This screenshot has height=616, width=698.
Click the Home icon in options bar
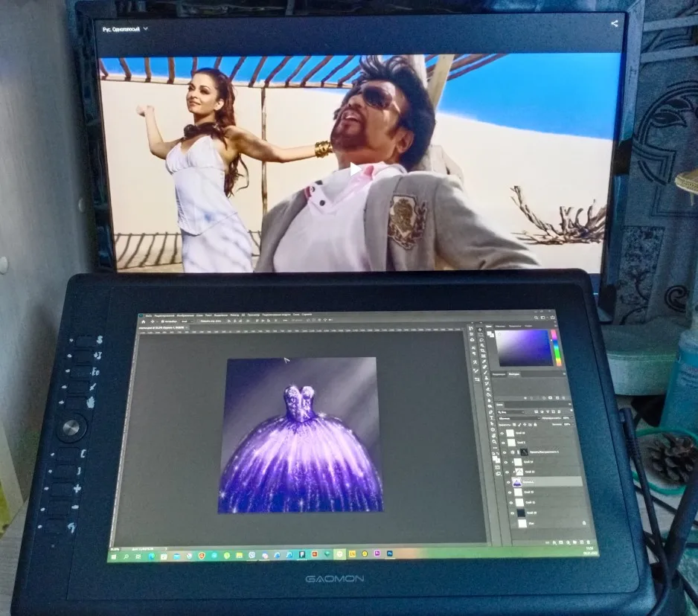144,322
